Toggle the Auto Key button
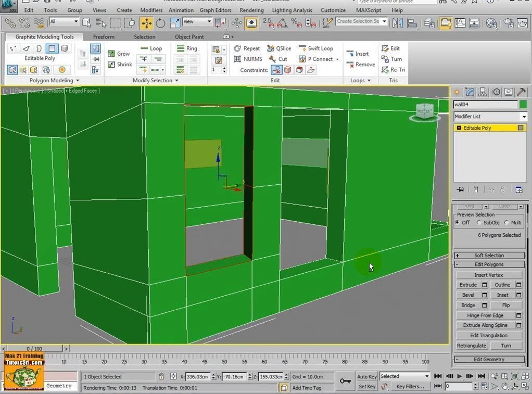This screenshot has width=532, height=394. (x=366, y=376)
